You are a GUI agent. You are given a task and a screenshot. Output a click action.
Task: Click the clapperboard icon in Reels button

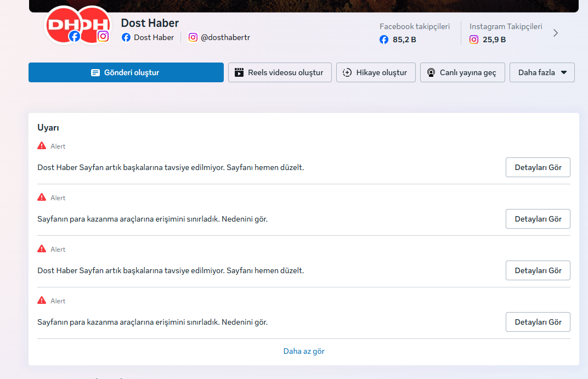(x=239, y=72)
